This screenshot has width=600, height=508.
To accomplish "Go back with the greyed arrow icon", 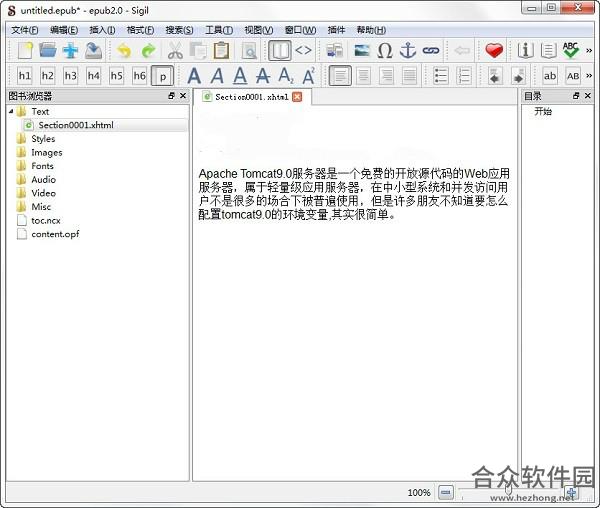I will point(462,50).
